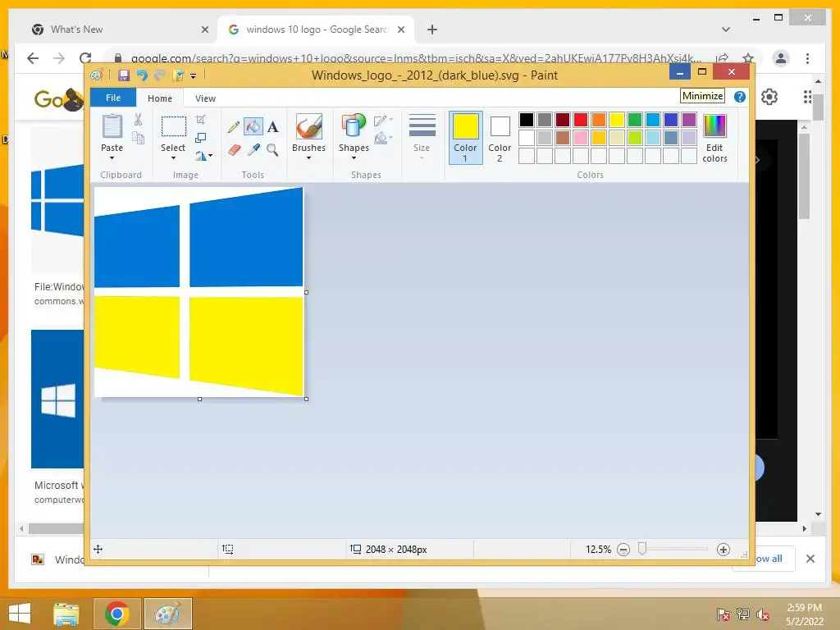This screenshot has width=840, height=630.
Task: Open Google settings gear icon
Action: (x=769, y=97)
